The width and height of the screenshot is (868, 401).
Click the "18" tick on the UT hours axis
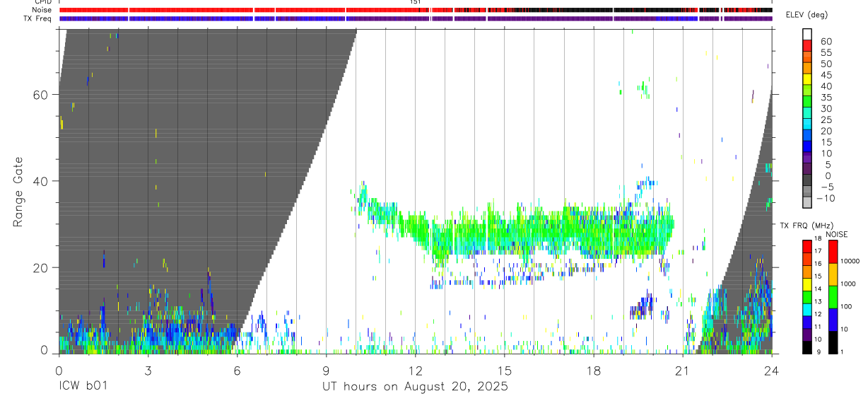(x=593, y=371)
